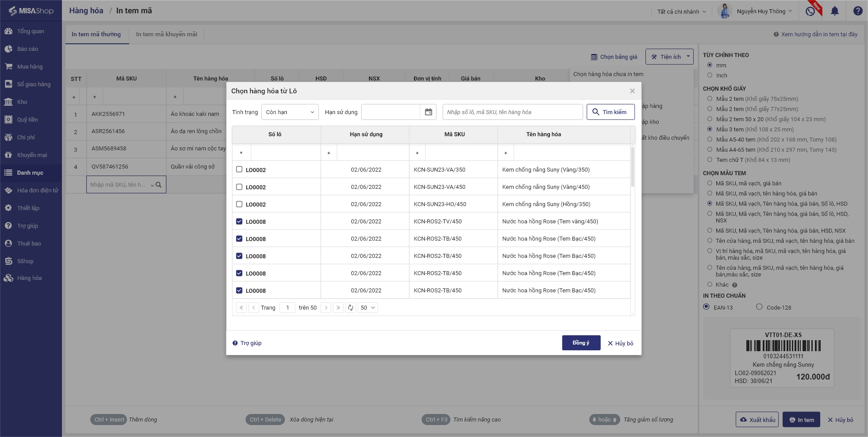Select the Code-128 radio button
Viewport: 868px width, 437px height.
point(759,307)
